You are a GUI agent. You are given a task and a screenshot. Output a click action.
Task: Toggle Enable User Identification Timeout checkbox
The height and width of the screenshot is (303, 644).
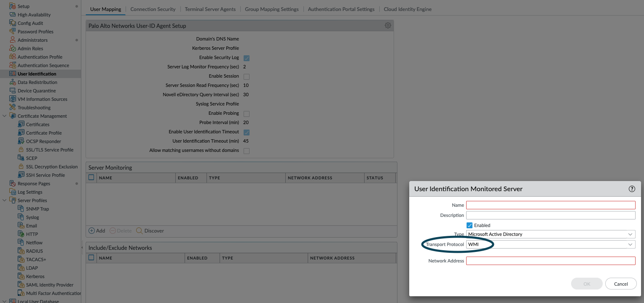click(247, 132)
